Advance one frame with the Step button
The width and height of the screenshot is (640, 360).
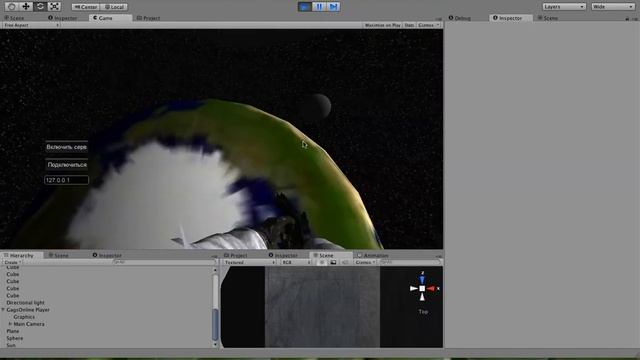(x=333, y=7)
